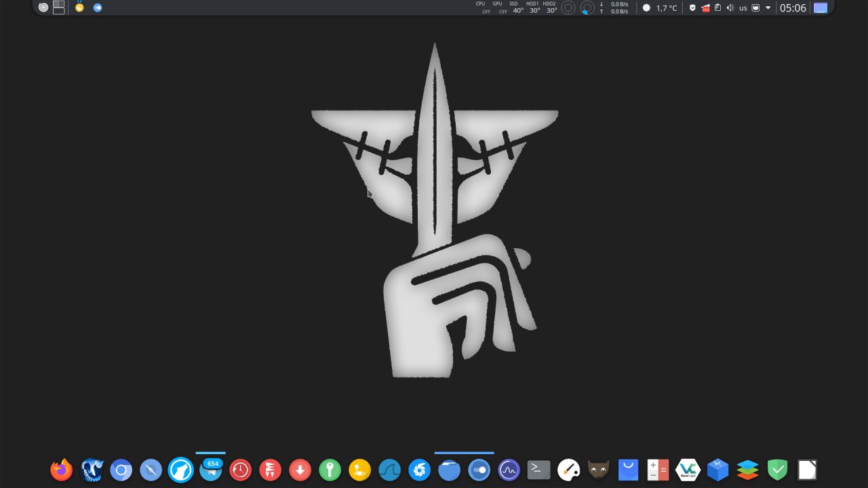The width and height of the screenshot is (868, 488).
Task: Open the red download arrow app
Action: click(300, 470)
